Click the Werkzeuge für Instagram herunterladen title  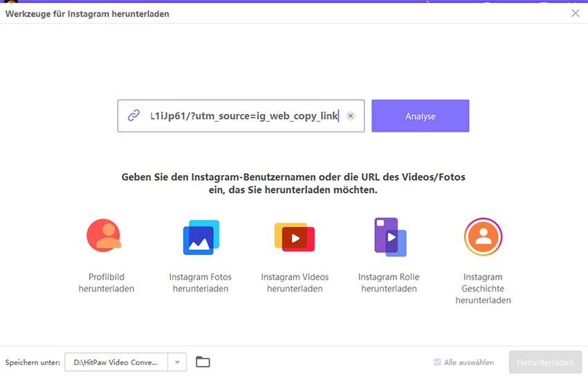tap(87, 14)
